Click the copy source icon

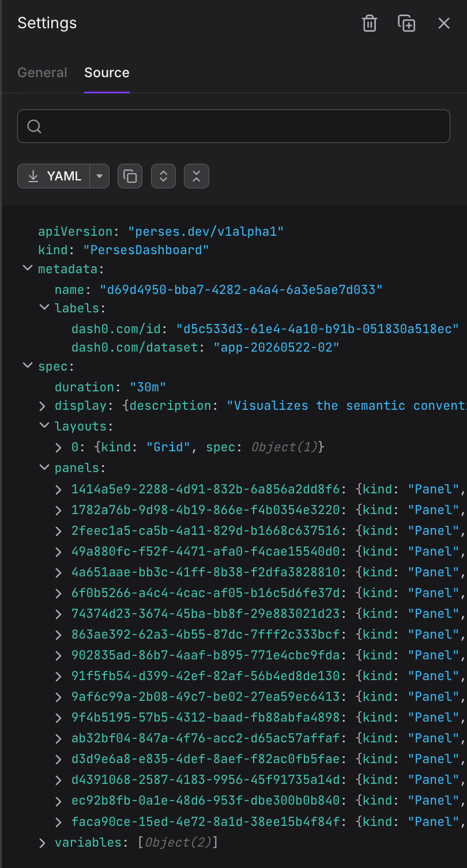point(130,176)
